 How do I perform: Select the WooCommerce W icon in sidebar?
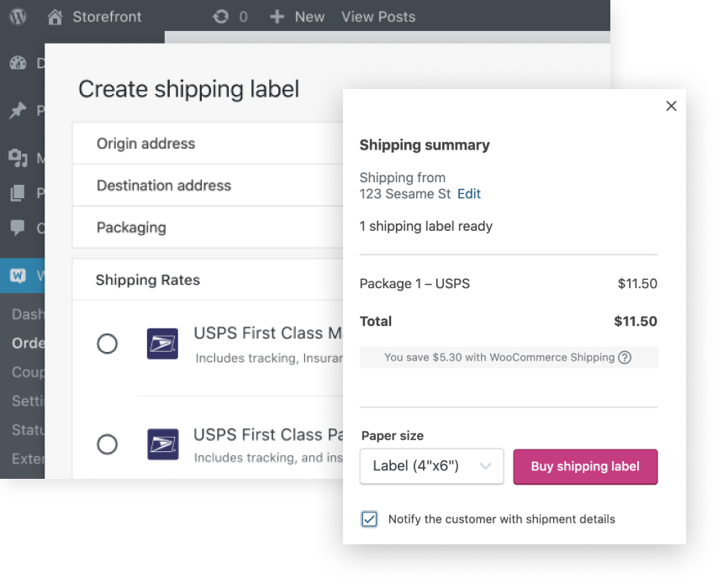coord(17,276)
